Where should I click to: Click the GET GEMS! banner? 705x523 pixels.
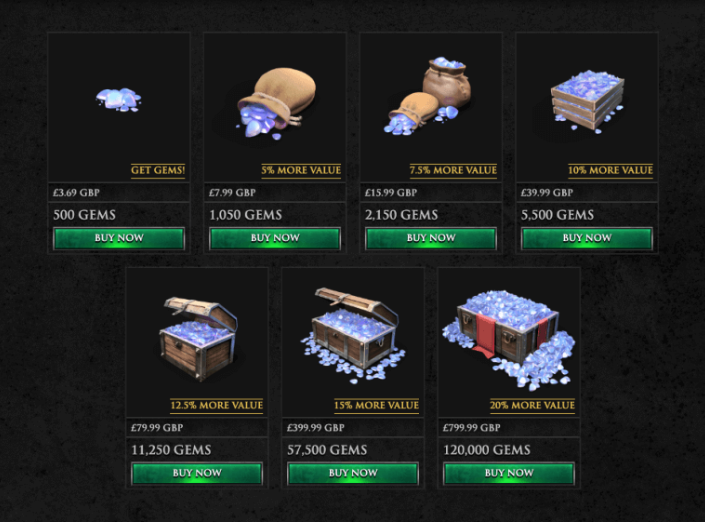pyautogui.click(x=158, y=170)
